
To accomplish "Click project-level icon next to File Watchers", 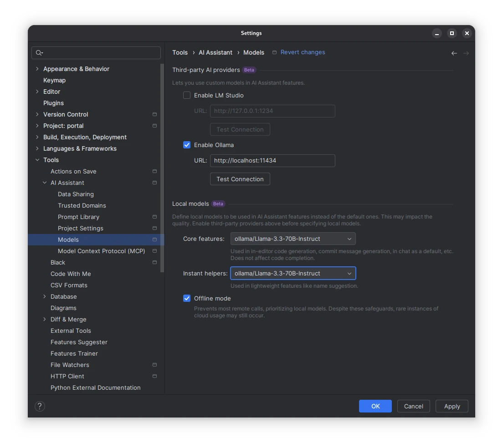I will tap(154, 365).
